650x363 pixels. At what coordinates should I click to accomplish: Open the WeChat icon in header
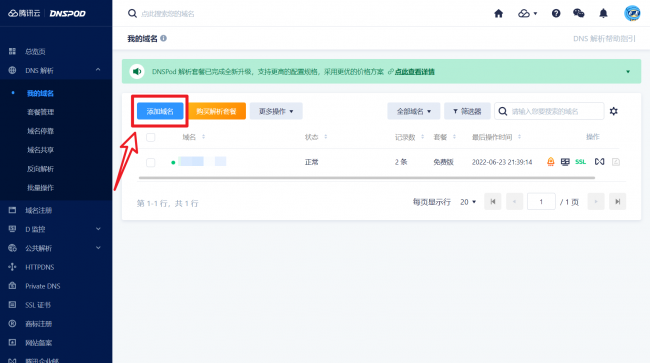[x=579, y=14]
